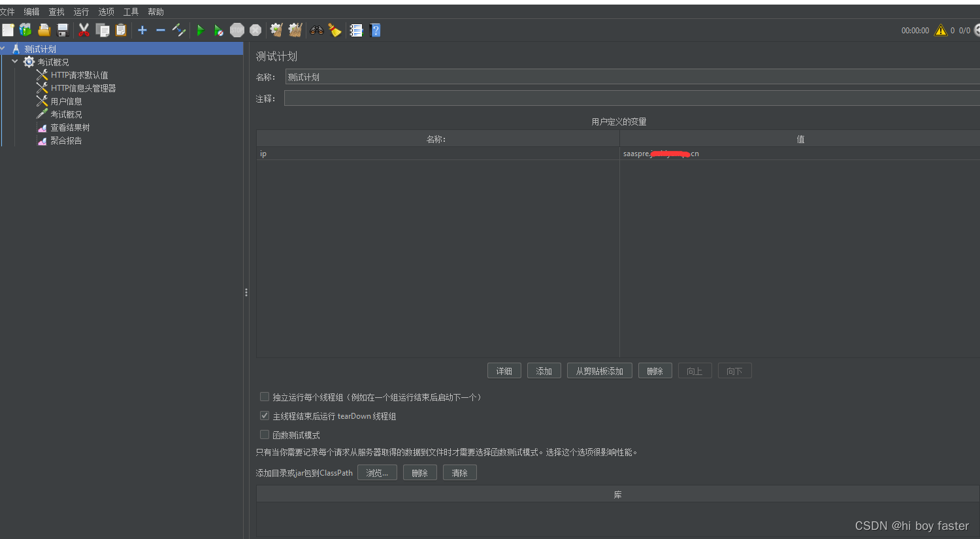Click the 清除 ClassPath button
The image size is (980, 539).
tap(460, 473)
